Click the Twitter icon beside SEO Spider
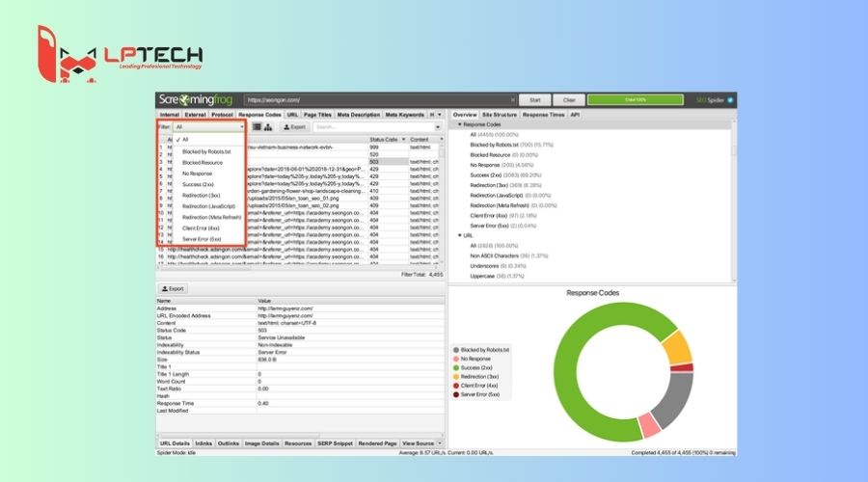The image size is (868, 482). [730, 100]
